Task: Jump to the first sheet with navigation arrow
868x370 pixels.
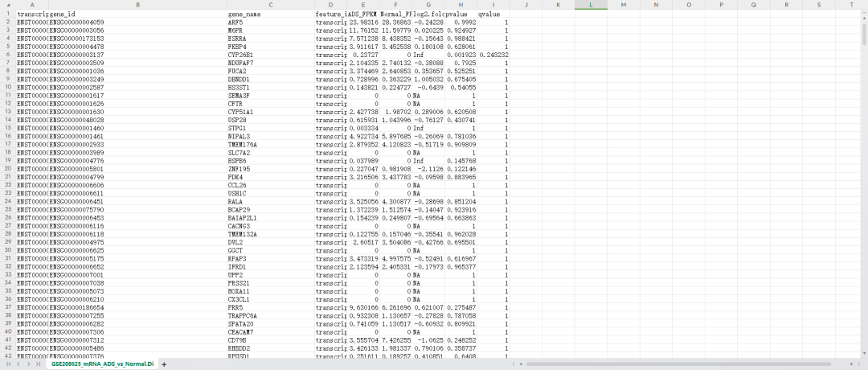Action: (10, 364)
